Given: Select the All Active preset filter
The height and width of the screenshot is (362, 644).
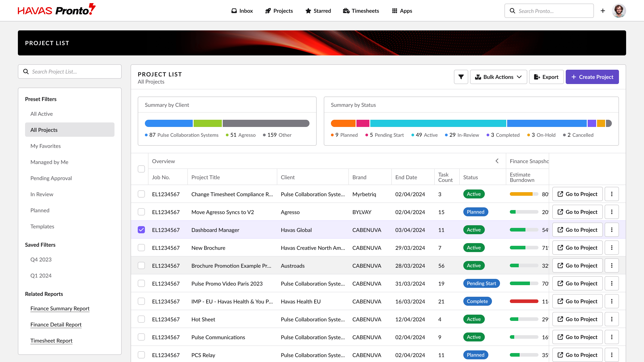Looking at the screenshot, I should (x=42, y=114).
